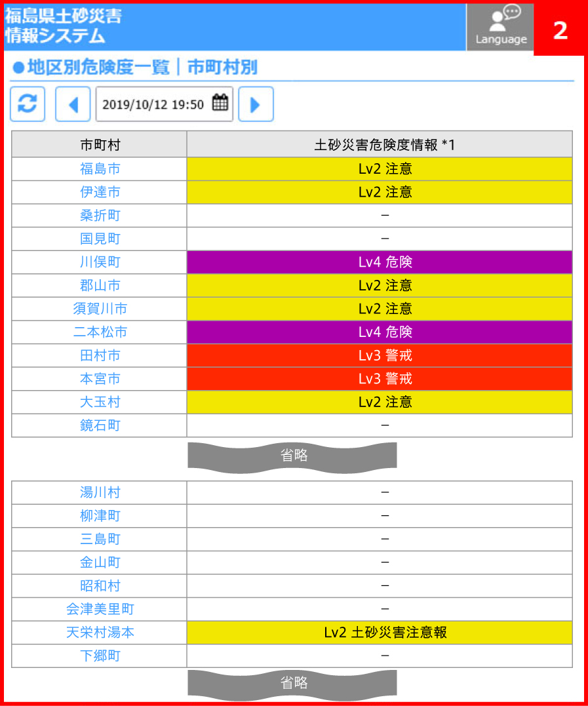Open the 会津美里町 link
The height and width of the screenshot is (706, 588).
[x=100, y=609]
